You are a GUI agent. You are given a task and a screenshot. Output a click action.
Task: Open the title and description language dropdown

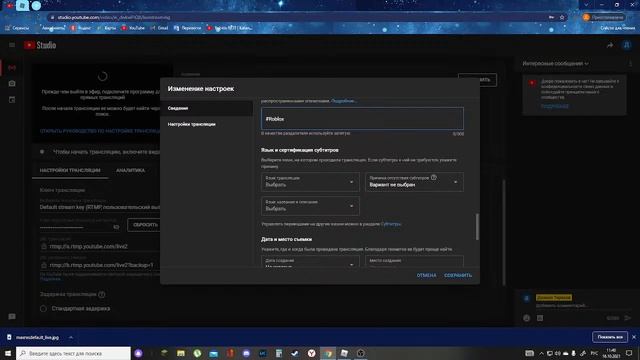pyautogui.click(x=310, y=206)
